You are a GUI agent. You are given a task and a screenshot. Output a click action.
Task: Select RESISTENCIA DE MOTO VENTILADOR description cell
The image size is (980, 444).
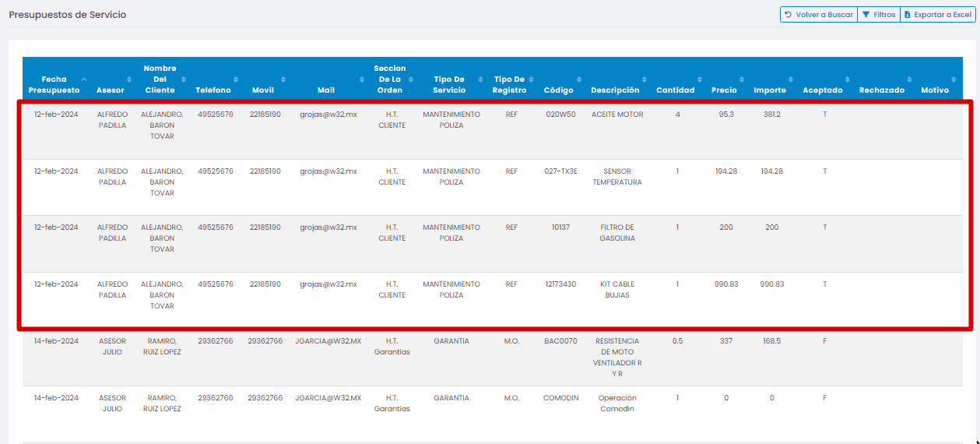point(617,358)
